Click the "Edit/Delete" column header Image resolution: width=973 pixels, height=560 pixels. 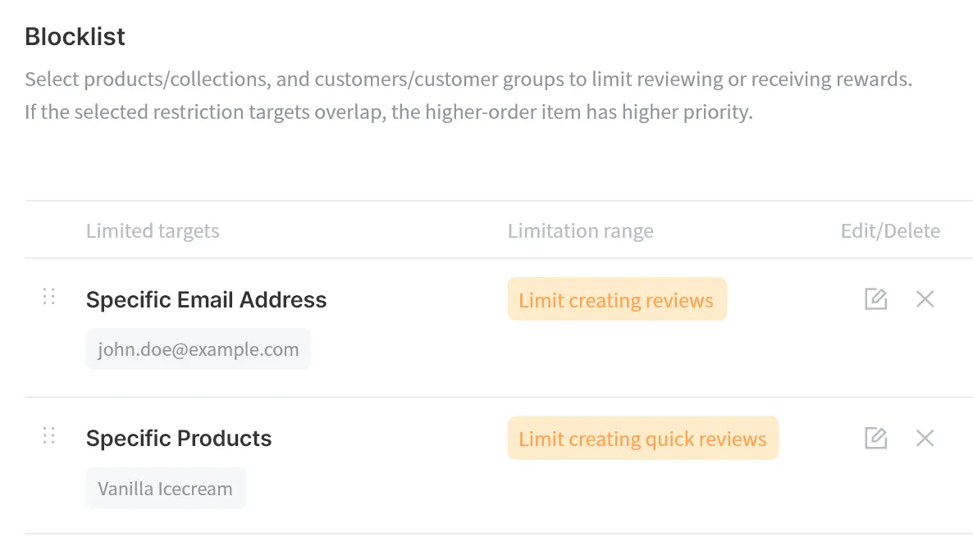(890, 231)
